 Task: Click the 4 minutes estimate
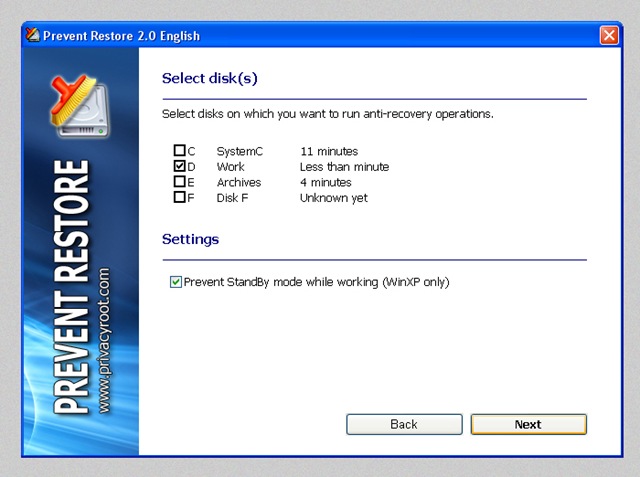pos(326,182)
